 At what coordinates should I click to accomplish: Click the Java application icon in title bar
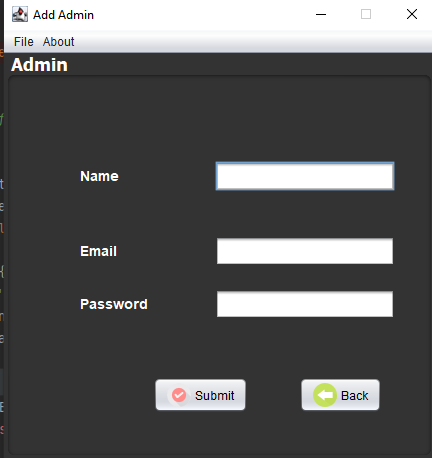click(20, 14)
